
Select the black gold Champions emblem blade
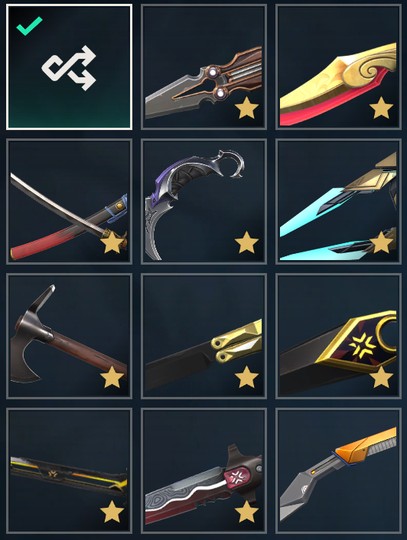(338, 336)
